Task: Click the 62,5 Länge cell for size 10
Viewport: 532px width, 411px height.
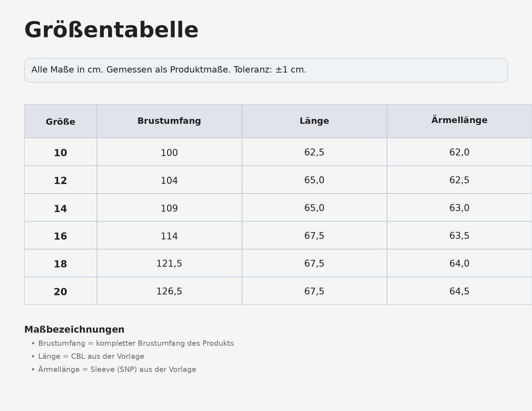Action: coord(314,152)
